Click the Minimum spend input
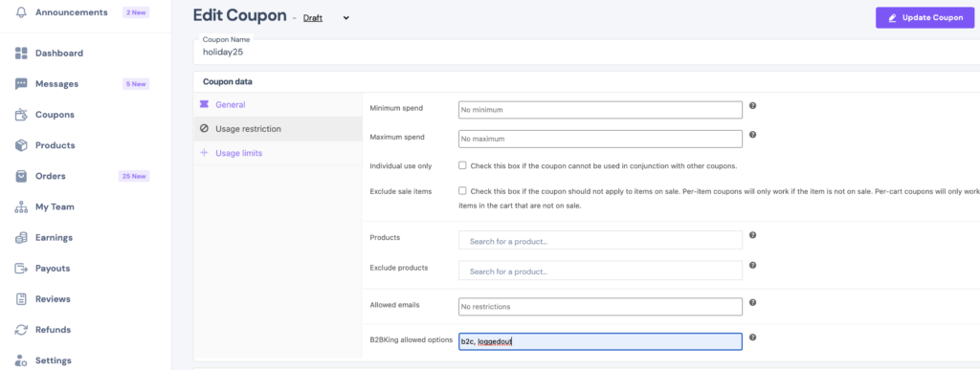980x370 pixels. pos(600,110)
